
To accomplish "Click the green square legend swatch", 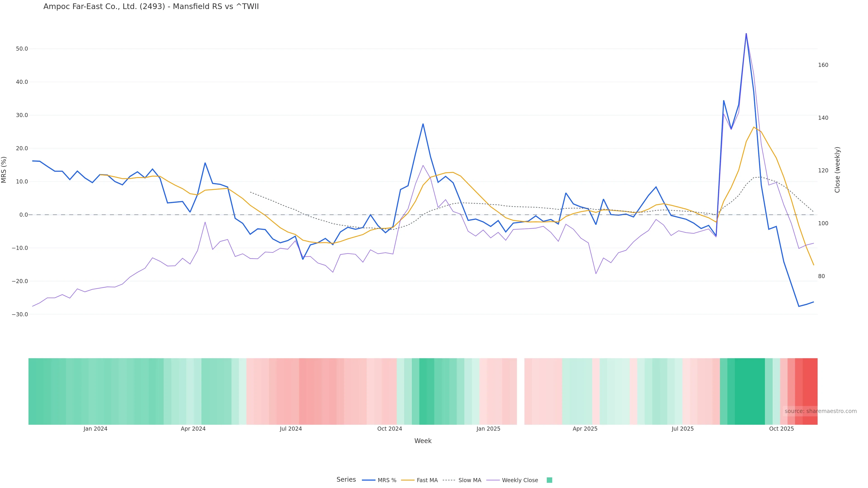I will click(x=549, y=480).
